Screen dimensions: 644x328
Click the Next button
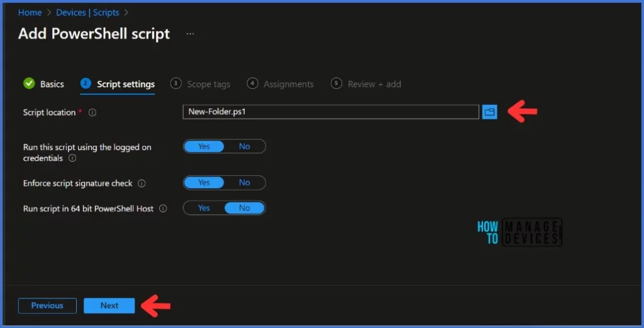pyautogui.click(x=109, y=305)
